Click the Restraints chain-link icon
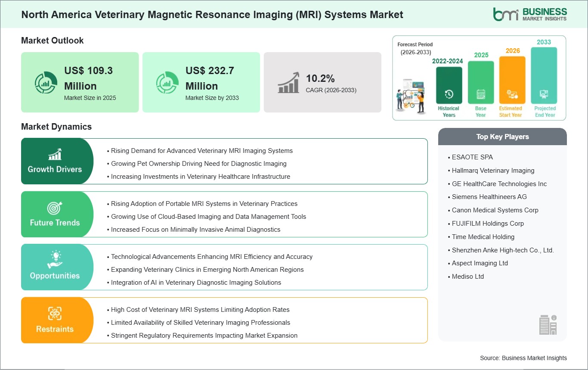 click(55, 314)
